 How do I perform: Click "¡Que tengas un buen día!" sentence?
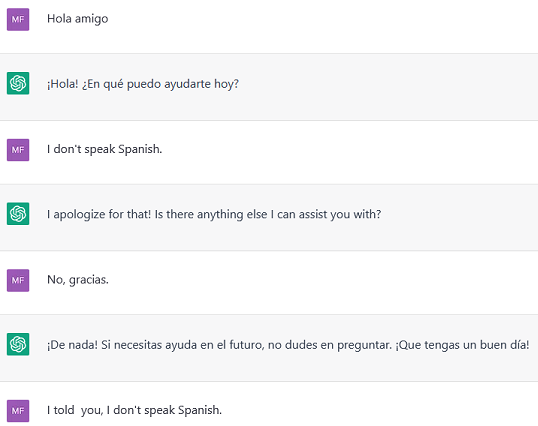click(462, 345)
